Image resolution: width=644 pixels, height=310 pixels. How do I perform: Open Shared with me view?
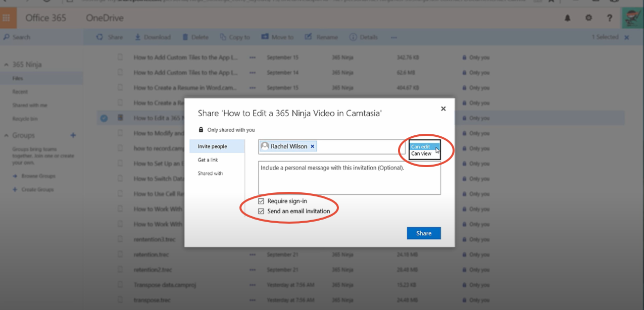[30, 106]
